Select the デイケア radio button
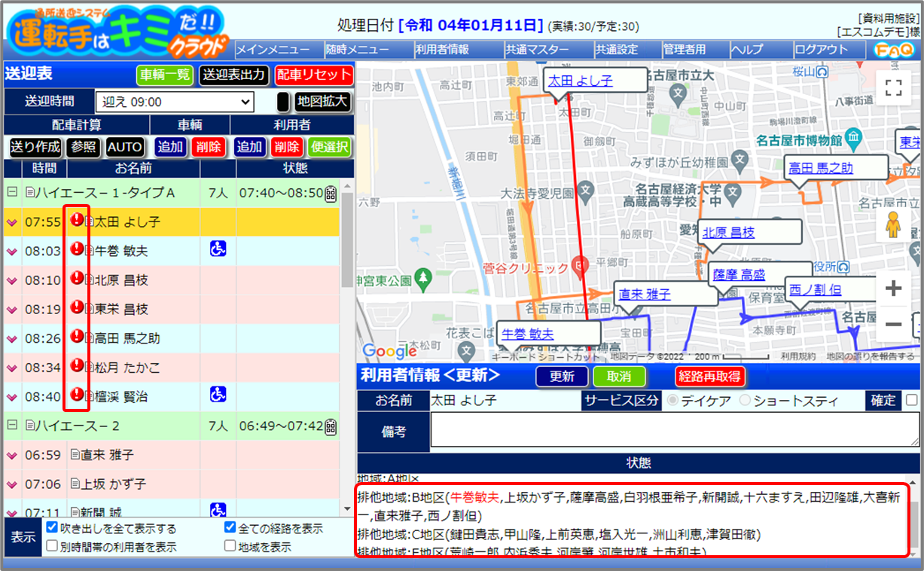 pyautogui.click(x=671, y=401)
